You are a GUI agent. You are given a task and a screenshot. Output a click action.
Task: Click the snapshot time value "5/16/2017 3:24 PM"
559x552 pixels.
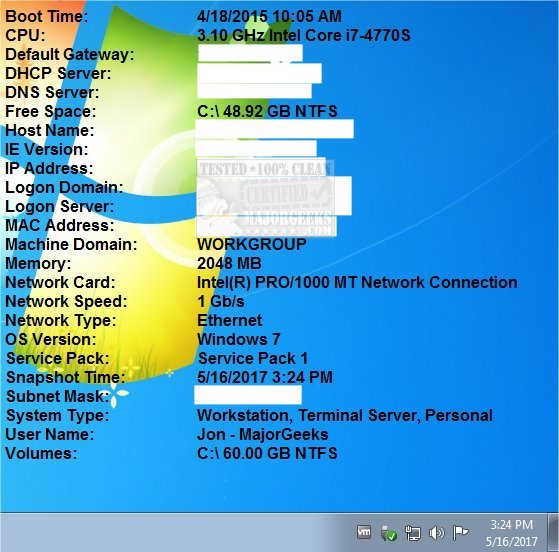[x=265, y=377]
